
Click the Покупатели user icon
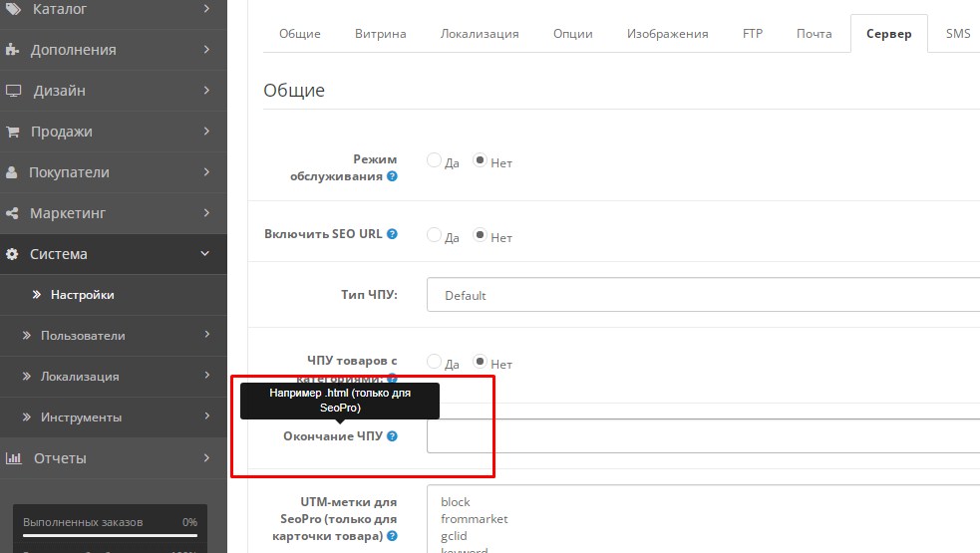12,172
